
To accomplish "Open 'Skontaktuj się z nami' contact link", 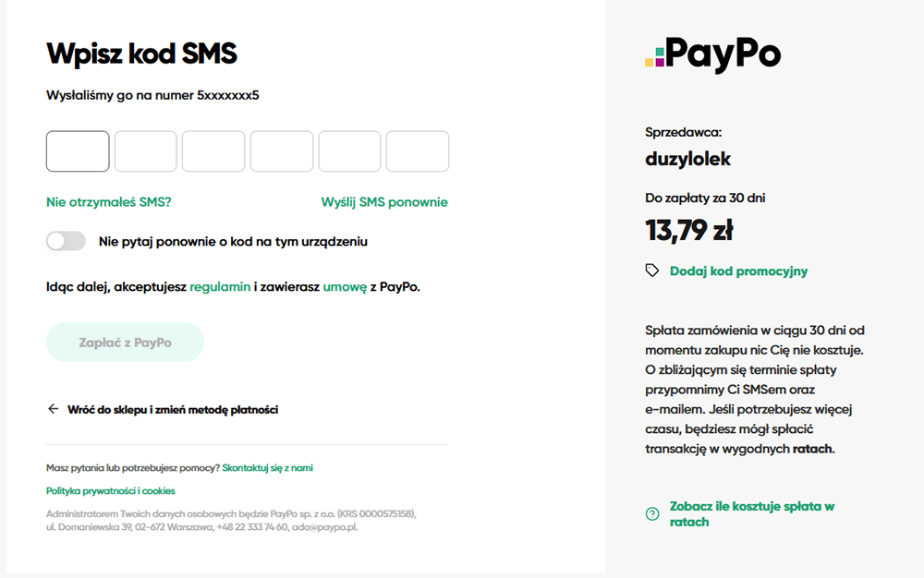I will (x=268, y=468).
